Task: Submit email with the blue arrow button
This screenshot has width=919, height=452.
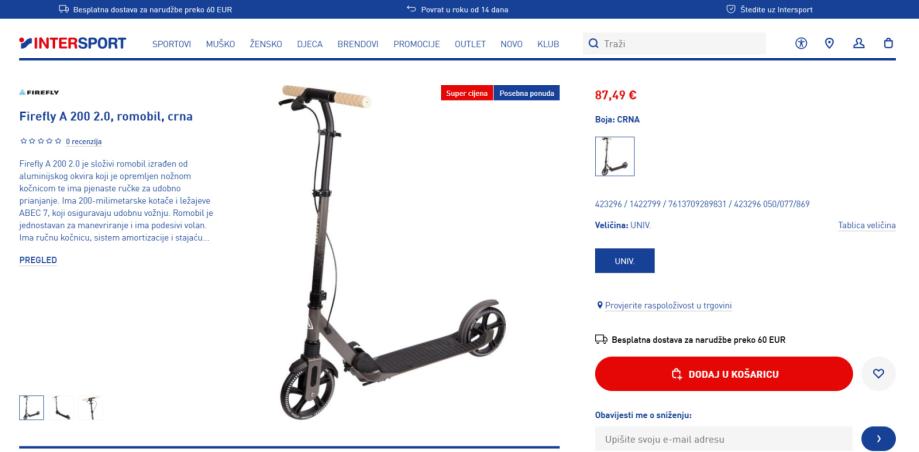Action: 878,439
